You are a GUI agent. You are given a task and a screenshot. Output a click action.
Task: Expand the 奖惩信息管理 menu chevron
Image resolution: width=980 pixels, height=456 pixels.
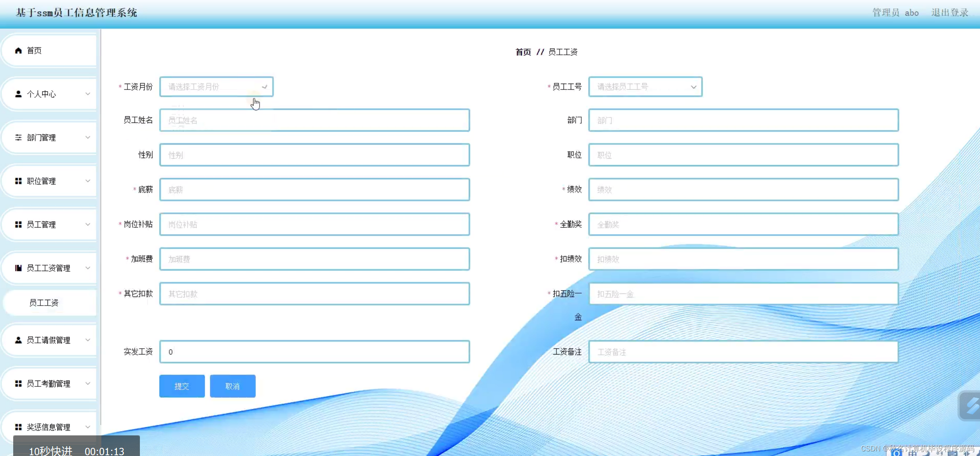pyautogui.click(x=88, y=427)
